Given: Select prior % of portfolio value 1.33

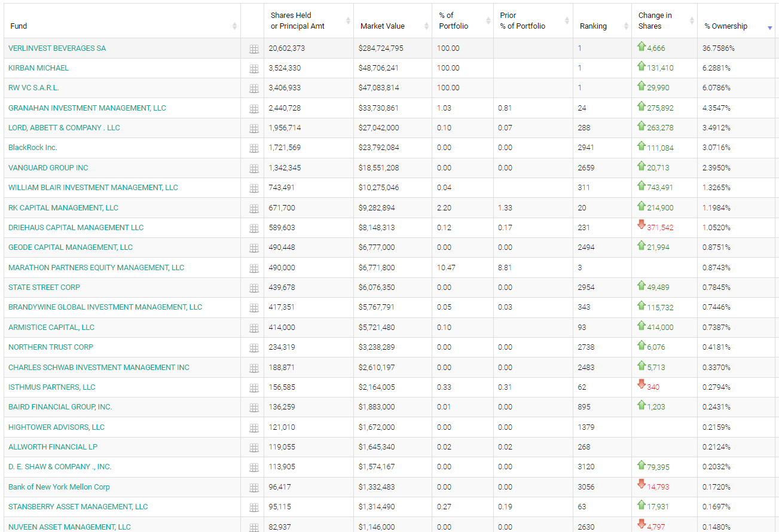Looking at the screenshot, I should coord(504,207).
